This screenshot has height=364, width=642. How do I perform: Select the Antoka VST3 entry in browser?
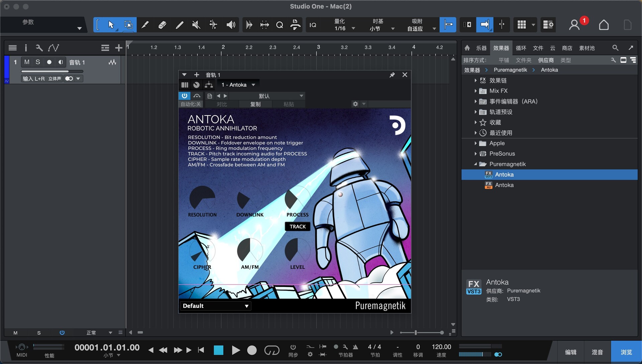tap(549, 175)
